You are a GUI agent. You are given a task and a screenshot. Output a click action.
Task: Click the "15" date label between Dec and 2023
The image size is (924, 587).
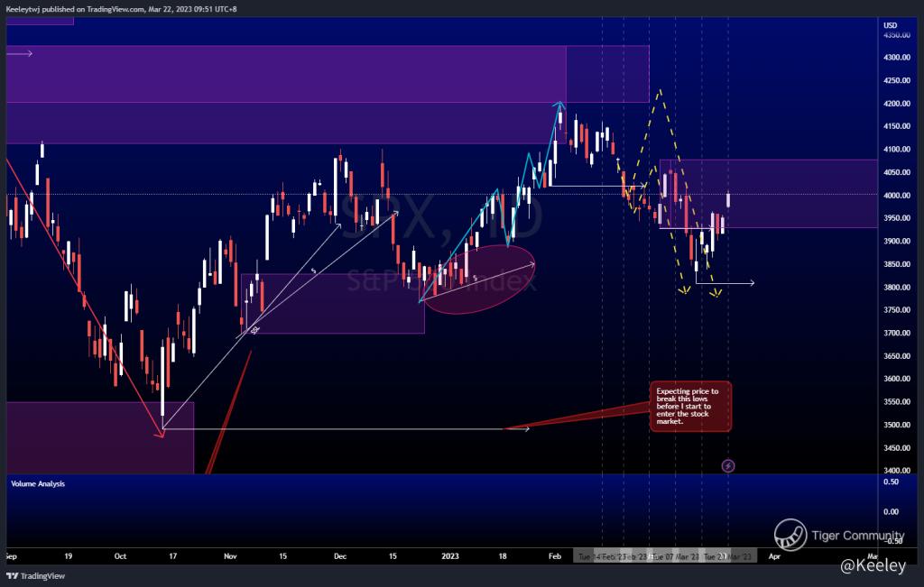pyautogui.click(x=393, y=556)
